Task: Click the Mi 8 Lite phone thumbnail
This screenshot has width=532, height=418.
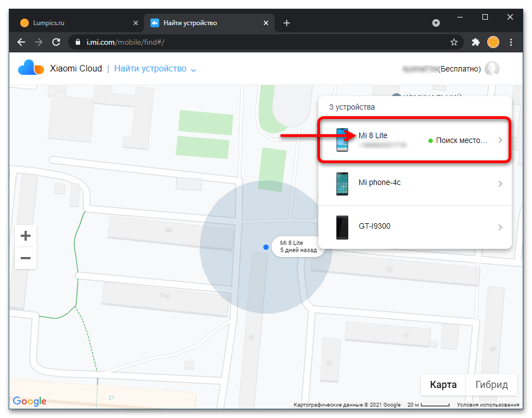Action: pos(342,140)
